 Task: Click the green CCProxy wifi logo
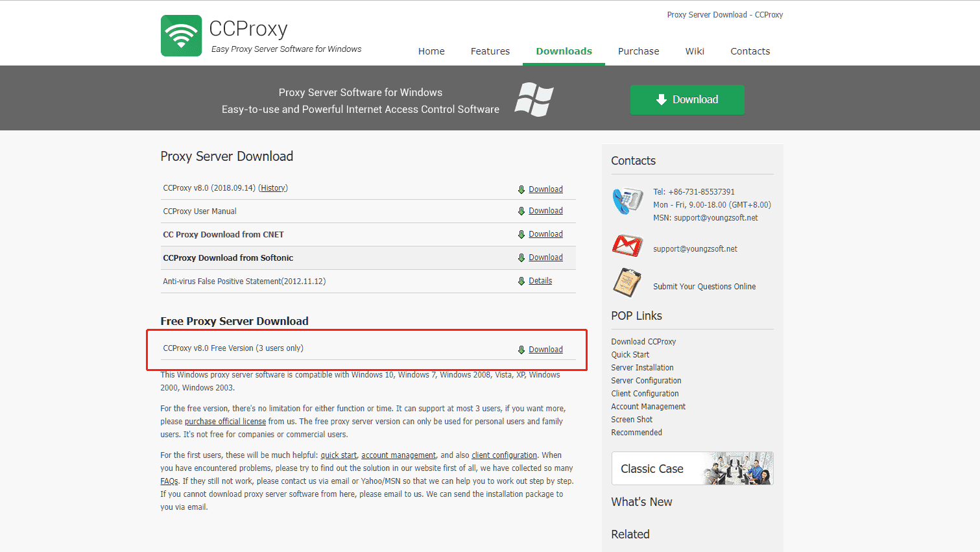click(181, 36)
